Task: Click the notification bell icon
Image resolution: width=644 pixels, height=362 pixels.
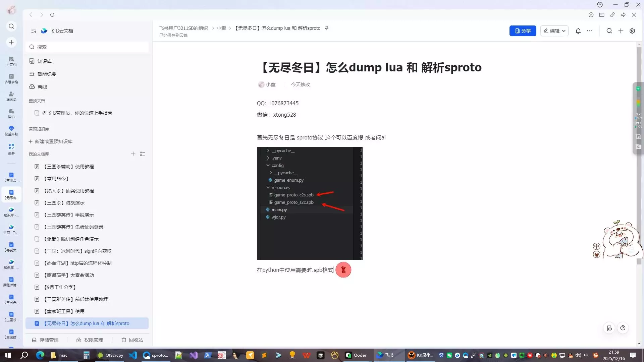Action: pyautogui.click(x=578, y=31)
